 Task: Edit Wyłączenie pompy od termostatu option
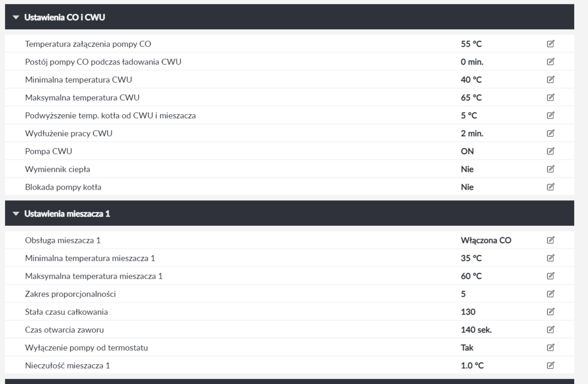[550, 348]
